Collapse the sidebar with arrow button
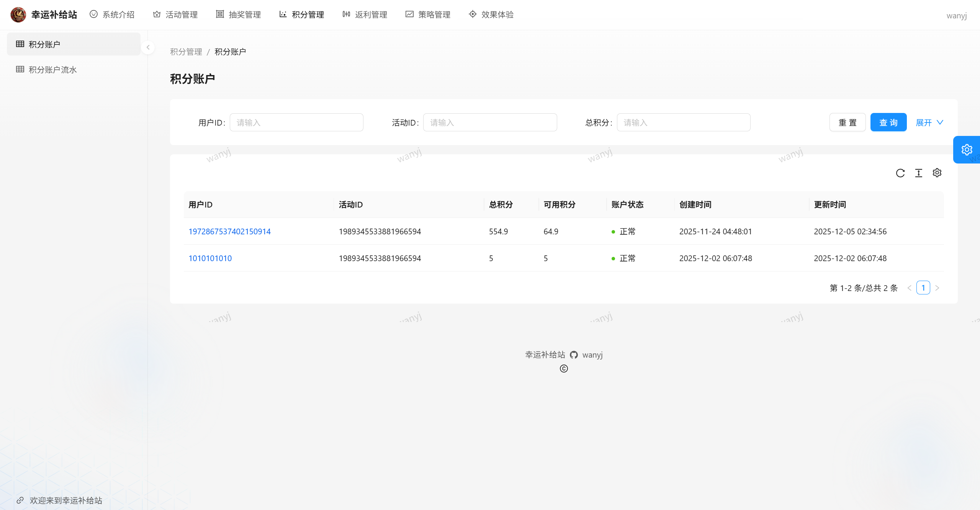The image size is (980, 510). [x=148, y=47]
